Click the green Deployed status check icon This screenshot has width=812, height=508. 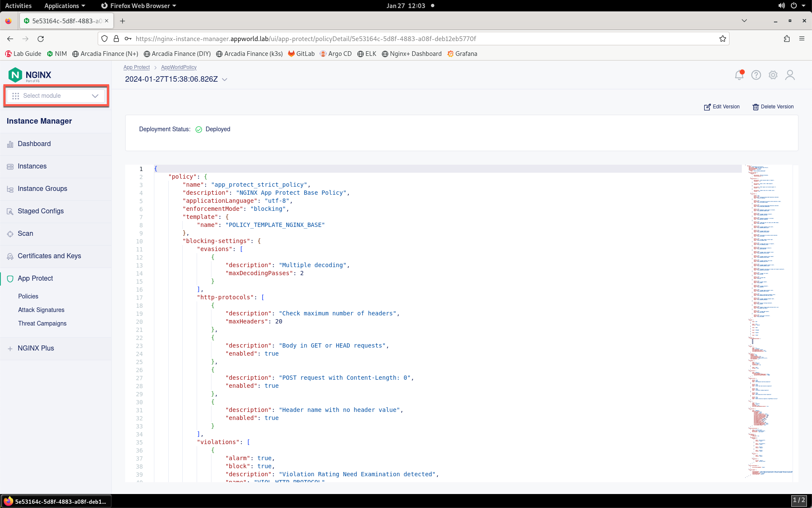(199, 130)
